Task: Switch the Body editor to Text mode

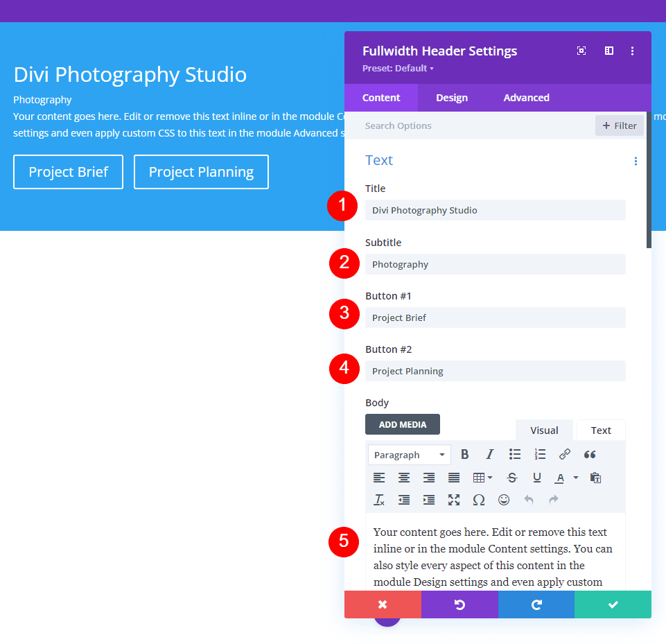Action: click(600, 430)
